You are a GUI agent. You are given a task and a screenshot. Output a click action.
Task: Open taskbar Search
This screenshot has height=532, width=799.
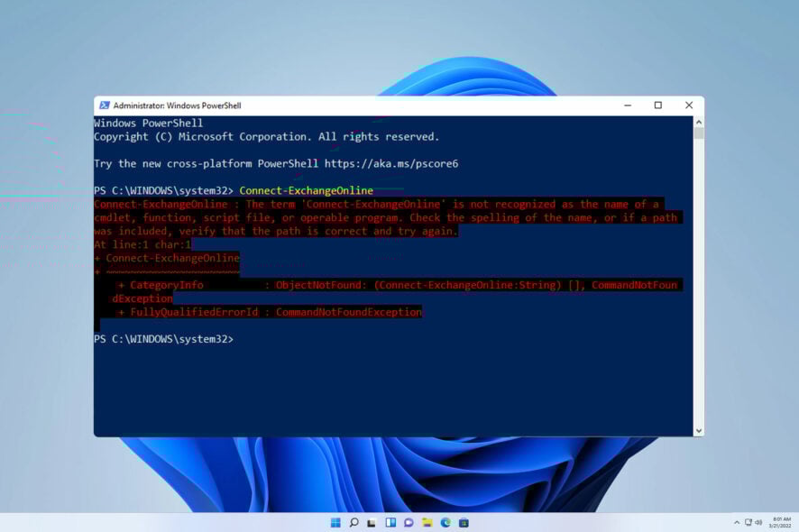[x=354, y=522]
